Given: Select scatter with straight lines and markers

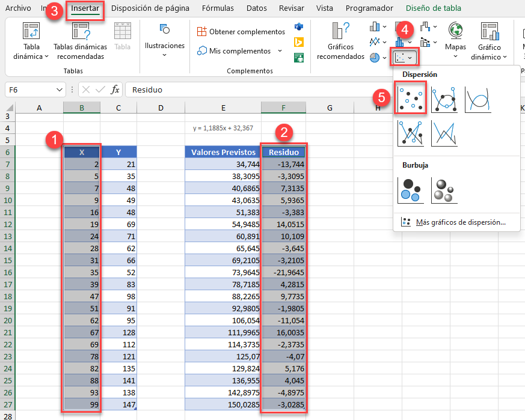Looking at the screenshot, I should coord(411,133).
